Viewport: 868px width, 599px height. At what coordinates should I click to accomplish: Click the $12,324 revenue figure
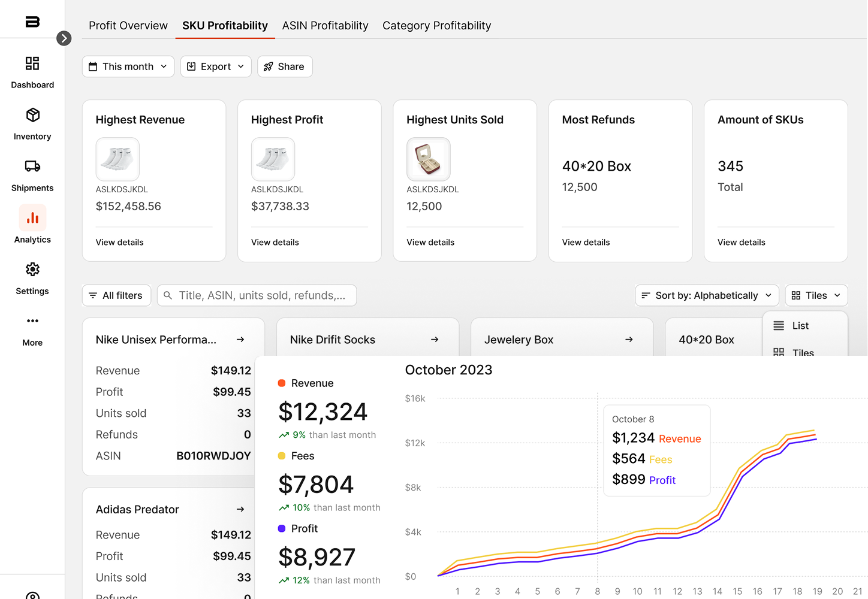[x=323, y=412]
